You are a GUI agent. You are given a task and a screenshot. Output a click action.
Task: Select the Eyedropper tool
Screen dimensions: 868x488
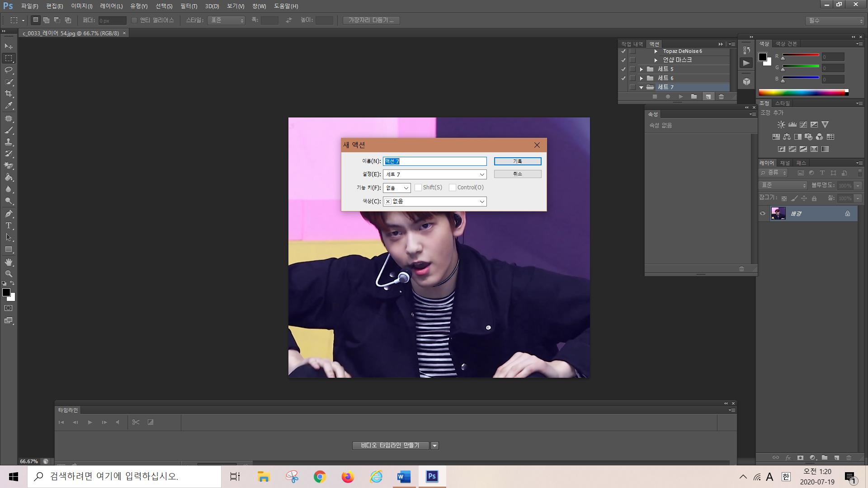pyautogui.click(x=9, y=106)
